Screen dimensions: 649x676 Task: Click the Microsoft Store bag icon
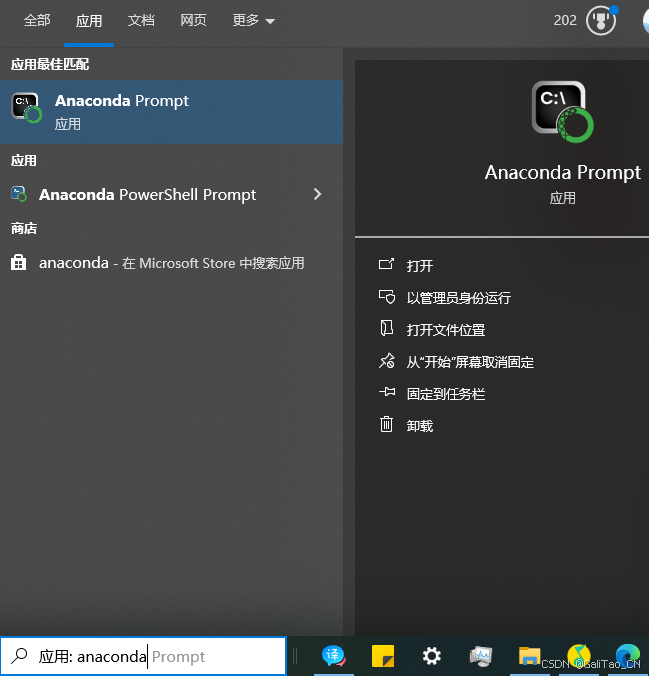(x=18, y=262)
